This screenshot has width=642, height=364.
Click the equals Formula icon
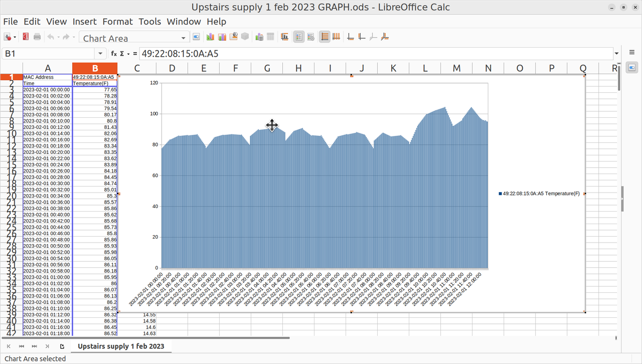135,54
